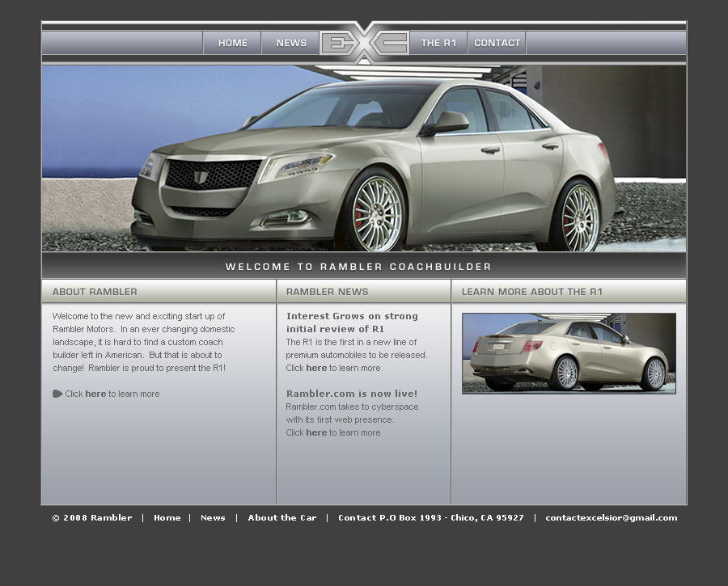Open the footer About the Car link
The width and height of the screenshot is (728, 586).
coord(281,518)
